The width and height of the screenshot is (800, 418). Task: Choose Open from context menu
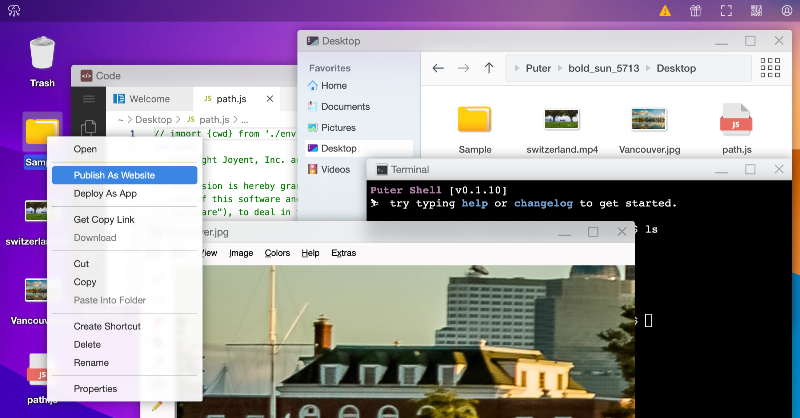[x=124, y=149]
